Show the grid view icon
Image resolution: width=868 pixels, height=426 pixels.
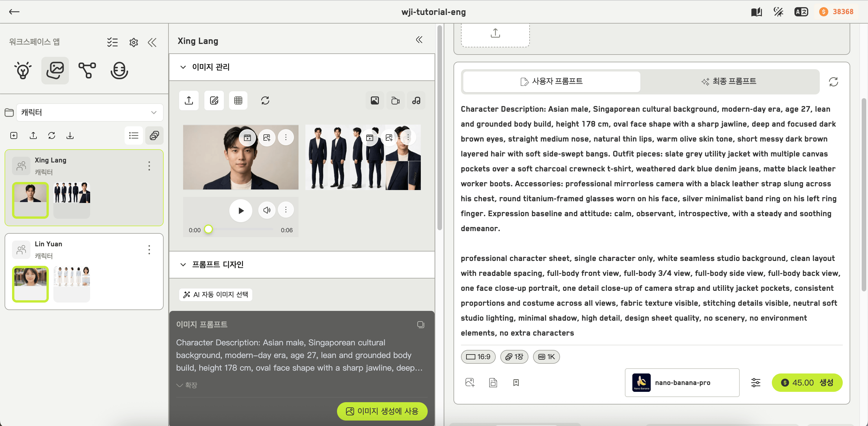pos(238,100)
